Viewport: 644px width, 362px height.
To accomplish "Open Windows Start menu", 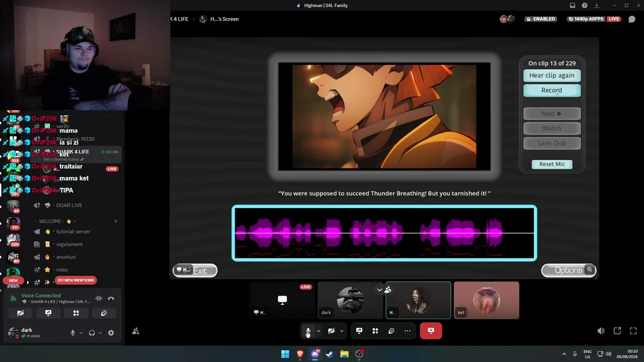I will pyautogui.click(x=285, y=354).
